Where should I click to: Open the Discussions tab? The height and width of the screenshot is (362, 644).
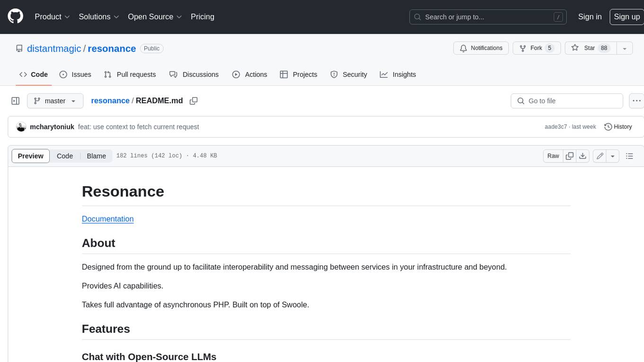point(194,74)
